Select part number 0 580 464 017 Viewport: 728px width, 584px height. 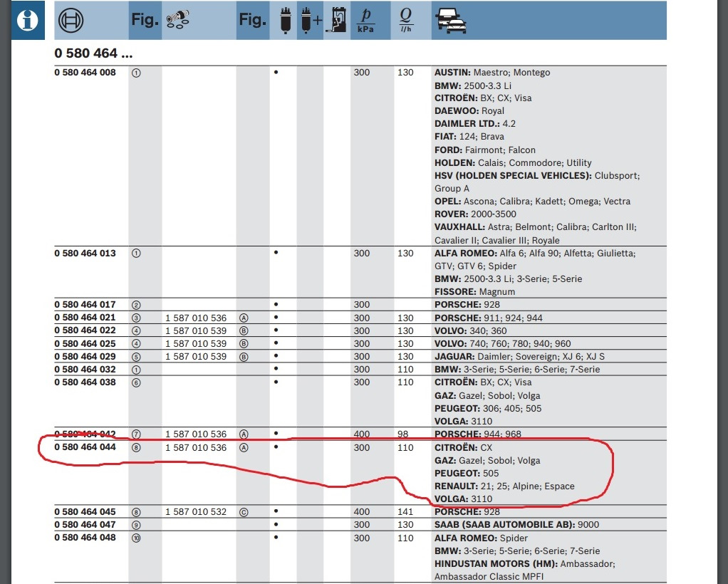[85, 305]
